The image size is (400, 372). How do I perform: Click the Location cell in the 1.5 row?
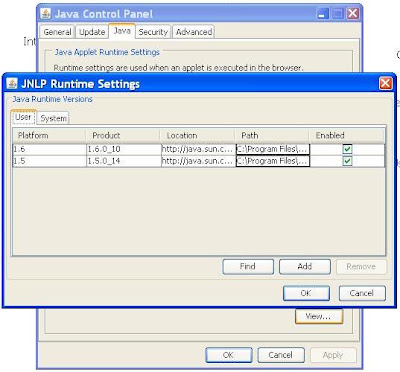[198, 161]
